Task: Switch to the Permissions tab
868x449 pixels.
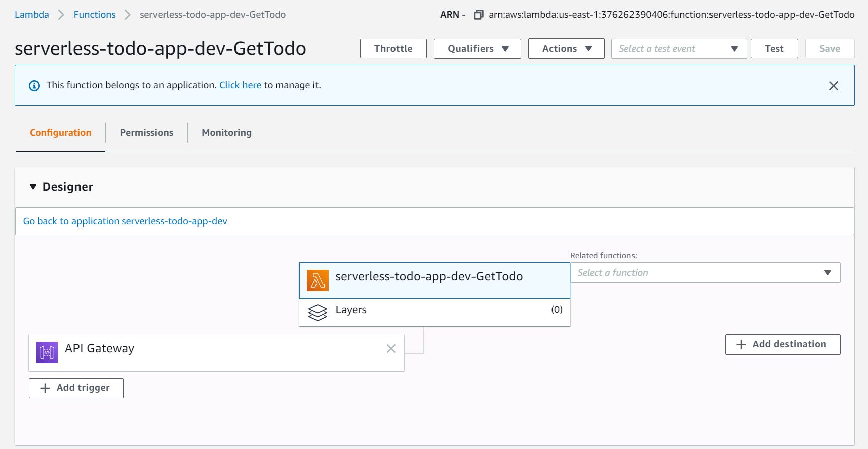Action: (x=146, y=133)
